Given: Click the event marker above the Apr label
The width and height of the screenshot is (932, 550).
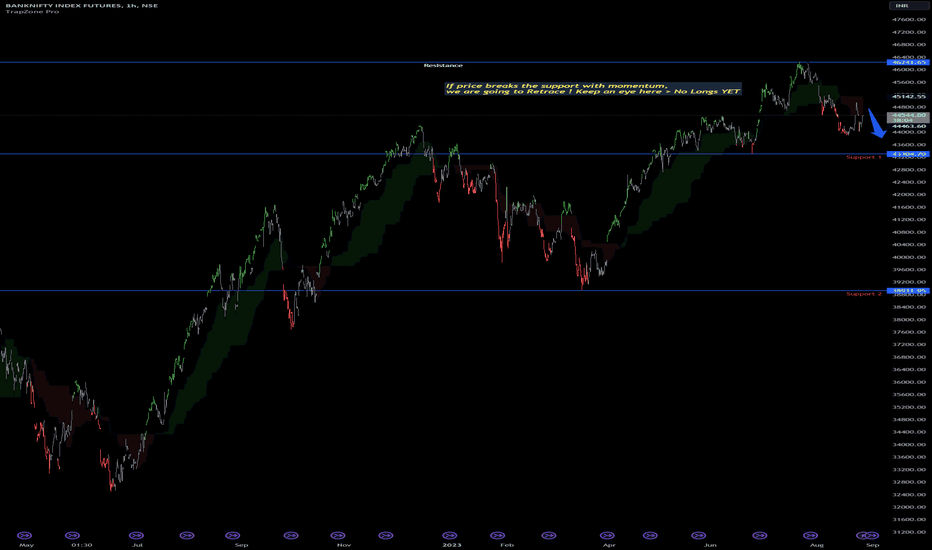Looking at the screenshot, I should pos(607,535).
